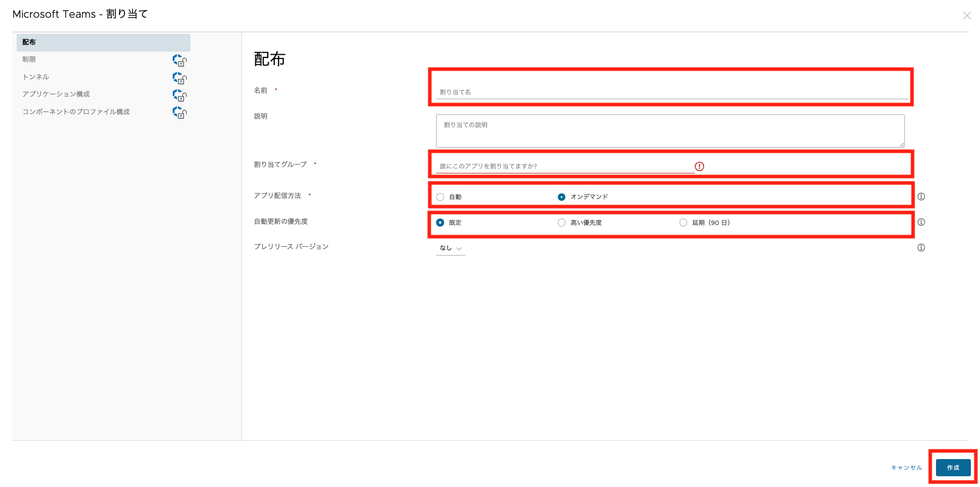Screen dimensions: 980x487
Task: Click the lock icon beside コンポーネントのプロファイル構成
Action: (x=180, y=112)
